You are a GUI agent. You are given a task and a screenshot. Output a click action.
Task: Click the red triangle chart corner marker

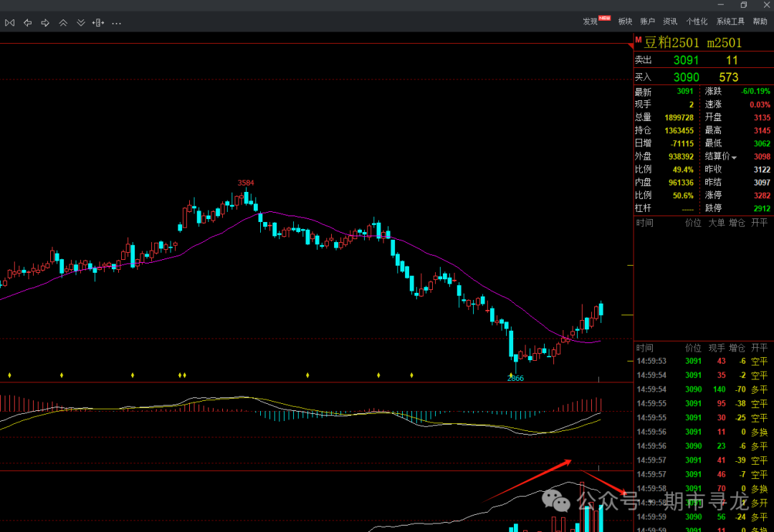point(631,46)
